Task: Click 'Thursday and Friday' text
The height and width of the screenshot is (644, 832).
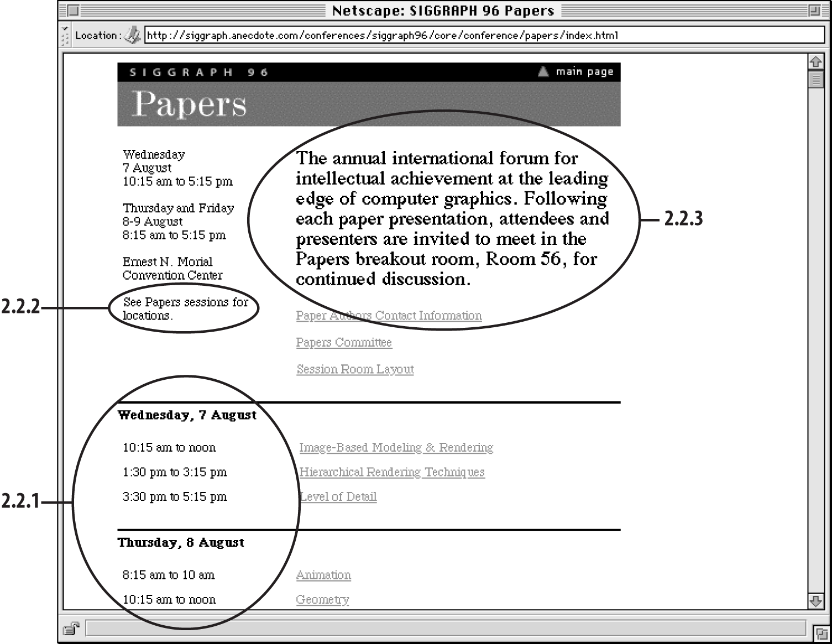Action: click(x=178, y=208)
